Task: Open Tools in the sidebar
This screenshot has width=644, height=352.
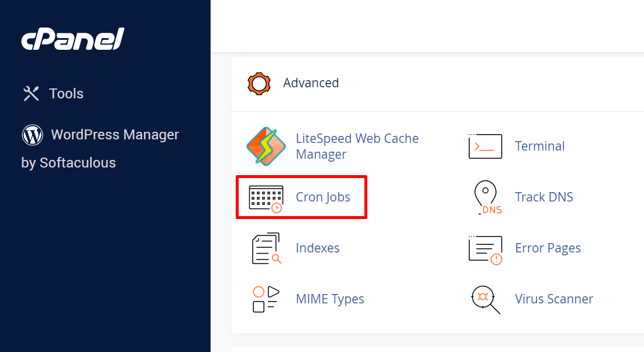Action: pyautogui.click(x=66, y=94)
